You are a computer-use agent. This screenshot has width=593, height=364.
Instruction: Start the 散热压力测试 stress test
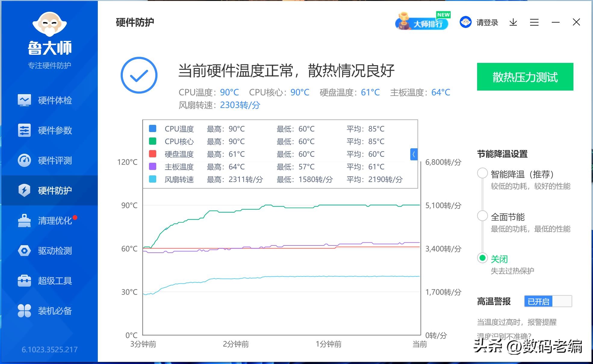[525, 77]
